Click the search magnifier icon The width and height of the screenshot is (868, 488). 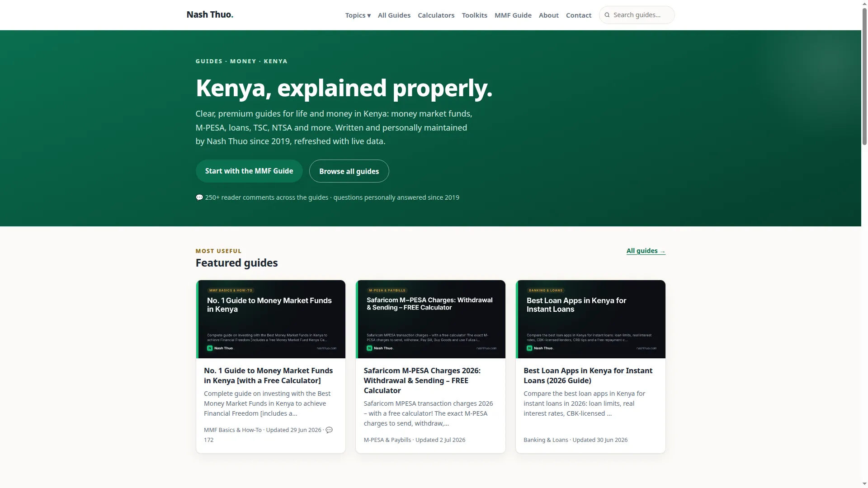(x=607, y=15)
